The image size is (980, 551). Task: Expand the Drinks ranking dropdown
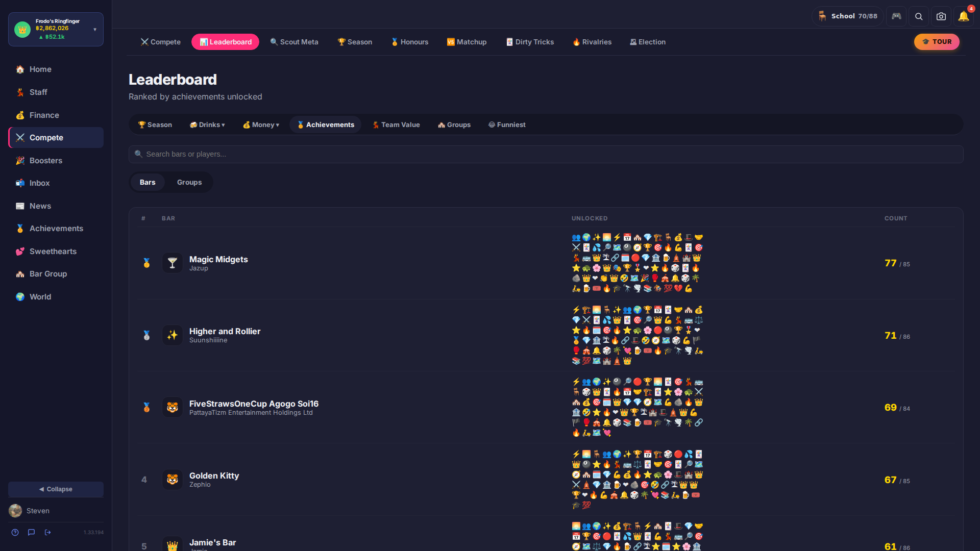(207, 124)
